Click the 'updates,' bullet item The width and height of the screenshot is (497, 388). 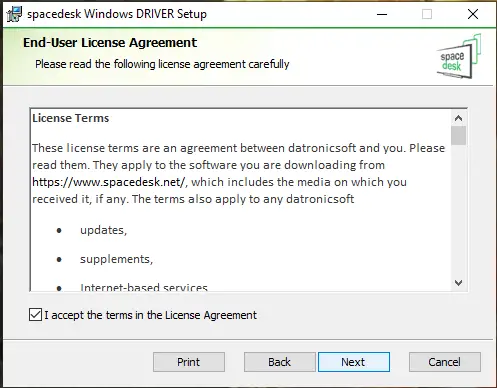(103, 230)
